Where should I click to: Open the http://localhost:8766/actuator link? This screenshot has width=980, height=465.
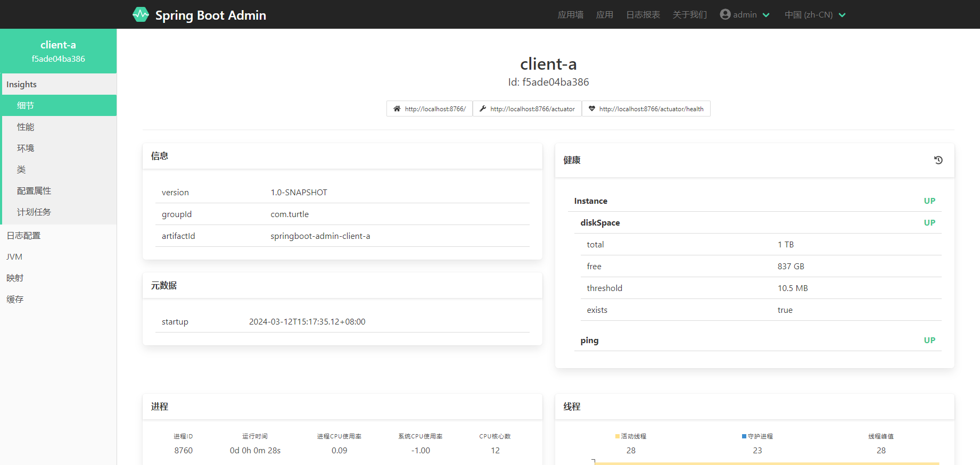click(527, 109)
